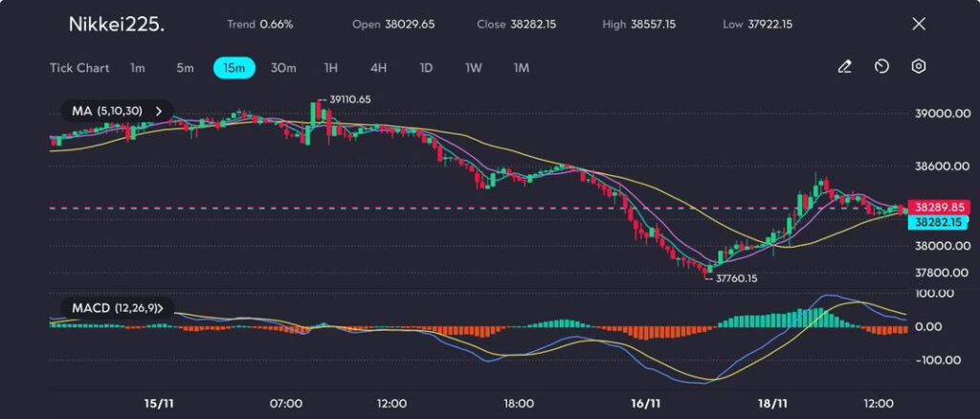
Task: Click the clock history icon
Action: click(881, 67)
